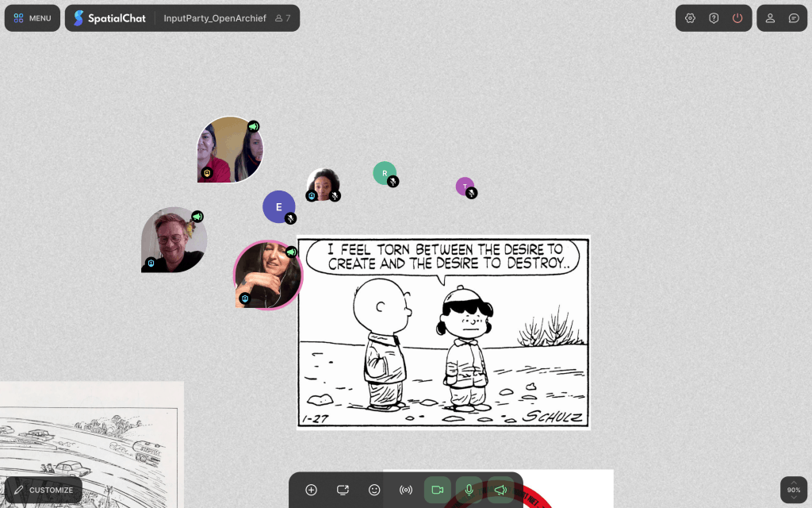Toggle megaphone mode in bottom toolbar

pyautogui.click(x=501, y=490)
